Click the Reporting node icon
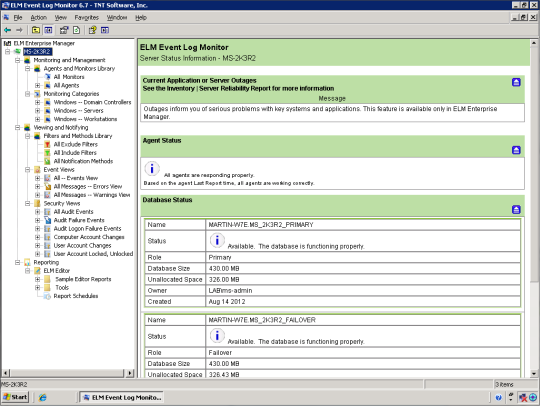The height and width of the screenshot is (406, 540). point(27,262)
